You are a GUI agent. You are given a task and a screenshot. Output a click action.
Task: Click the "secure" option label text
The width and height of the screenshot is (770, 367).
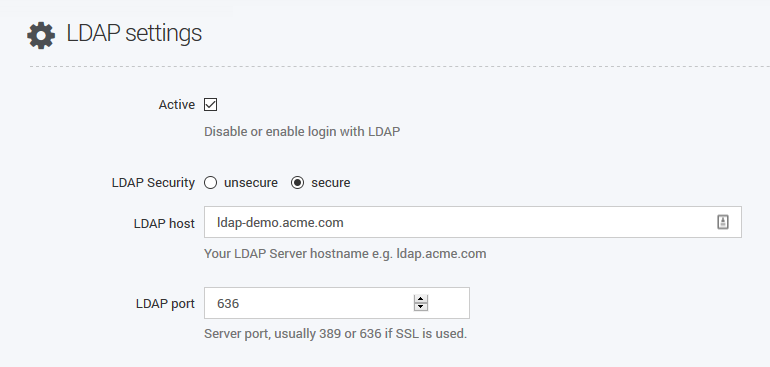click(x=331, y=183)
